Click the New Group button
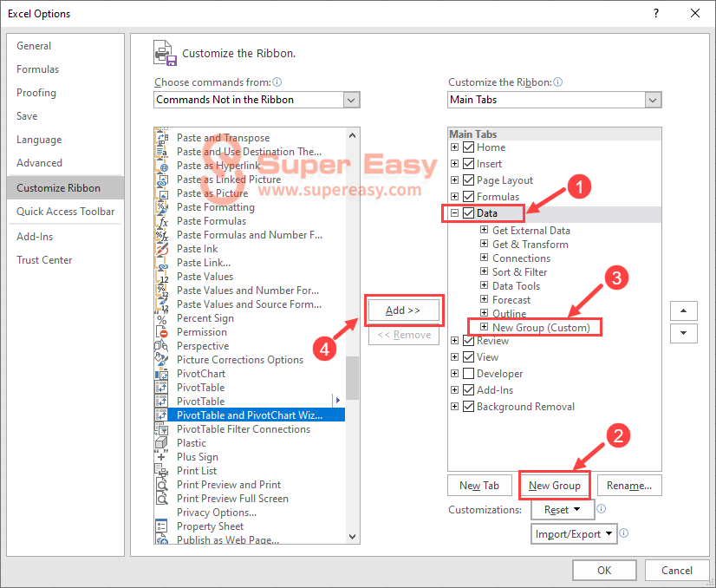The image size is (716, 588). tap(555, 485)
